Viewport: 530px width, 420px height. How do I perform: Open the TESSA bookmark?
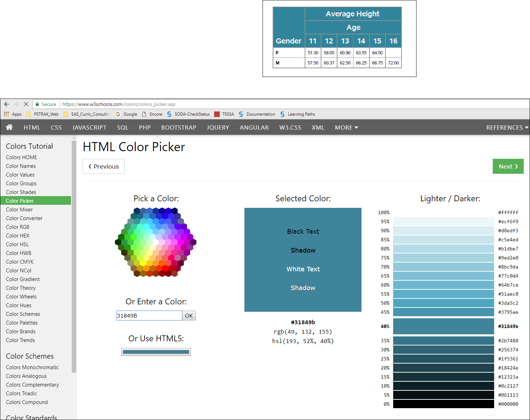tap(224, 114)
